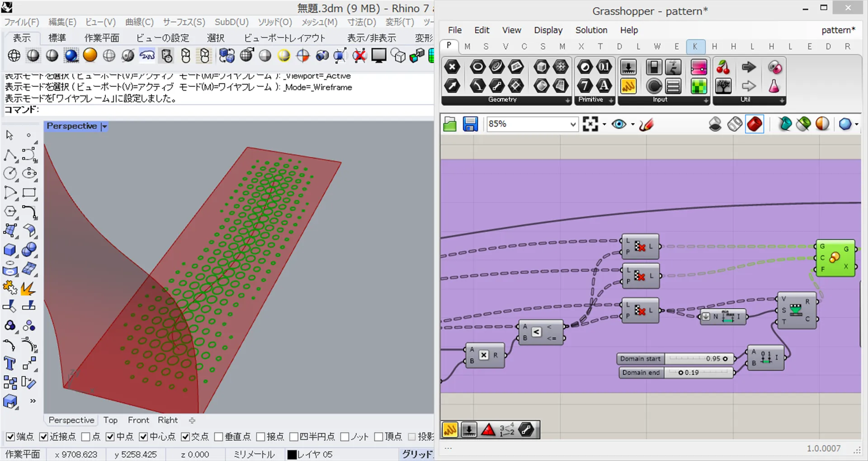The width and height of the screenshot is (868, 461).
Task: Open the Grasshopper Solution menu
Action: coord(591,30)
